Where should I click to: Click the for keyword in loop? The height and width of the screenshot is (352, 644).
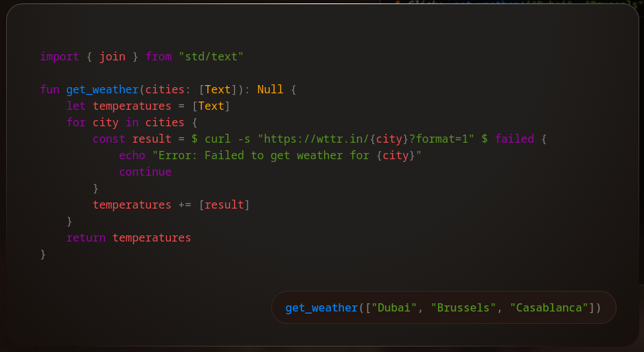[x=76, y=122]
